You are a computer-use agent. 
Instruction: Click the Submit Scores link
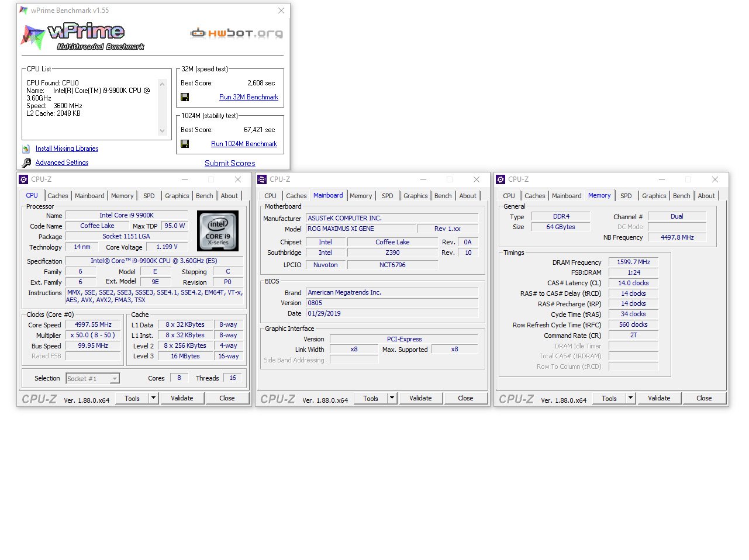pos(230,164)
